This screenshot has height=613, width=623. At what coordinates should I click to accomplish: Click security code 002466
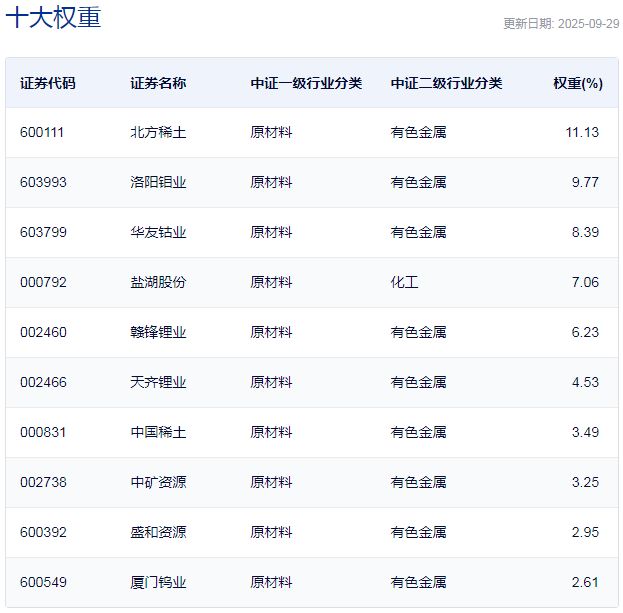43,382
